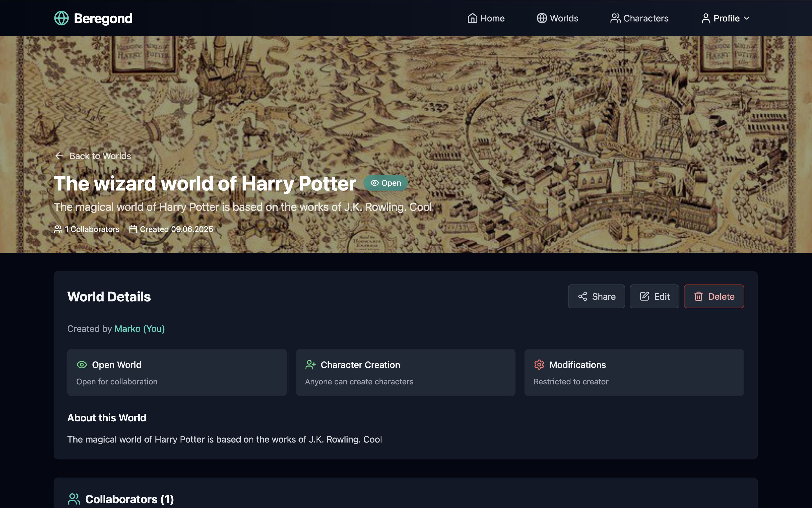Open the Worlds menu item
Viewport: 812px width, 508px height.
tap(564, 18)
